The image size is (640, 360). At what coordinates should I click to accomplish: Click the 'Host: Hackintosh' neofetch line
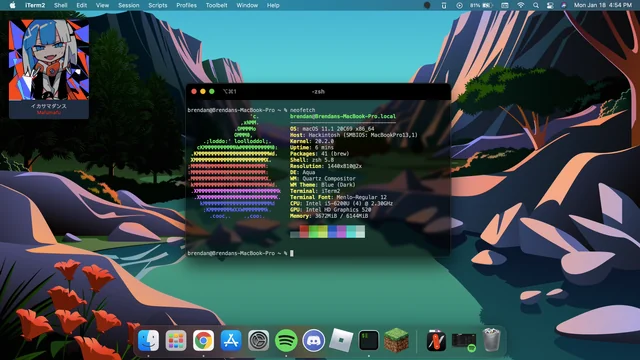click(x=354, y=135)
